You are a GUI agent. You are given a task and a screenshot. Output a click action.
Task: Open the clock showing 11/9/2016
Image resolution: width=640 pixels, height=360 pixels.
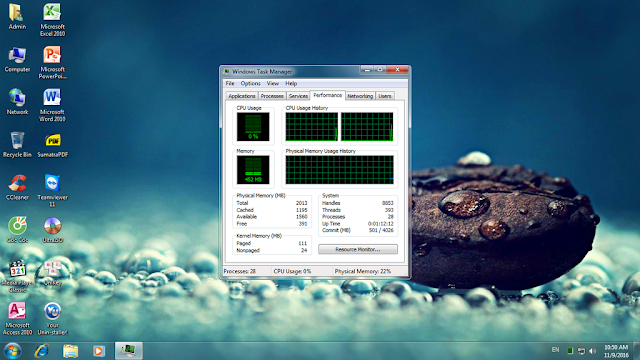[616, 351]
